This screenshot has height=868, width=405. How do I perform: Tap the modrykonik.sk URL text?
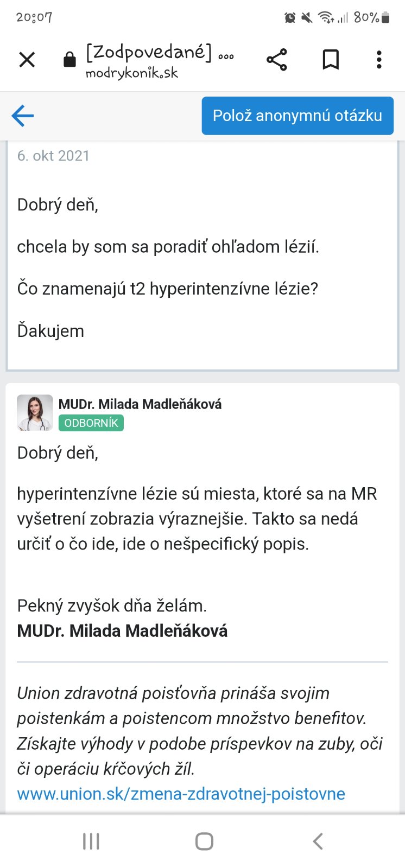[131, 73]
